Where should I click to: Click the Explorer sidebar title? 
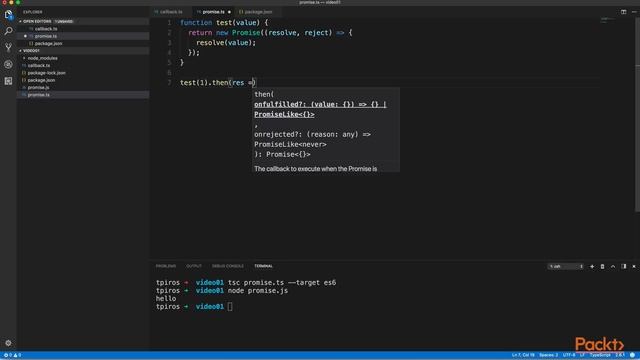click(x=33, y=12)
